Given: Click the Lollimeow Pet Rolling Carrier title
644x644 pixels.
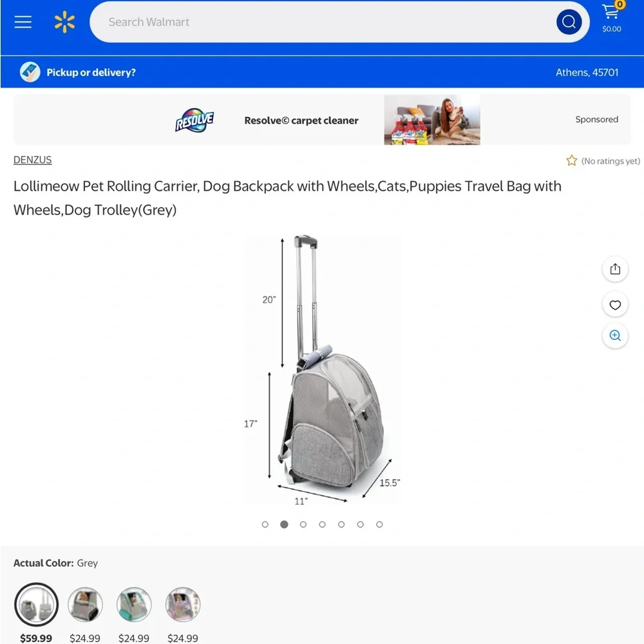Looking at the screenshot, I should (x=287, y=198).
